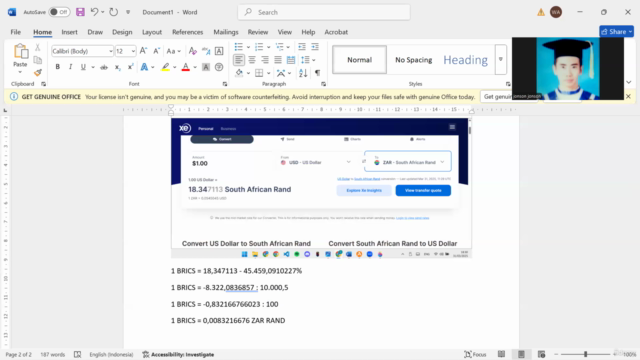Click the Format Painter brush icon
Viewport: 640px width, 360px height.
tap(38, 73)
